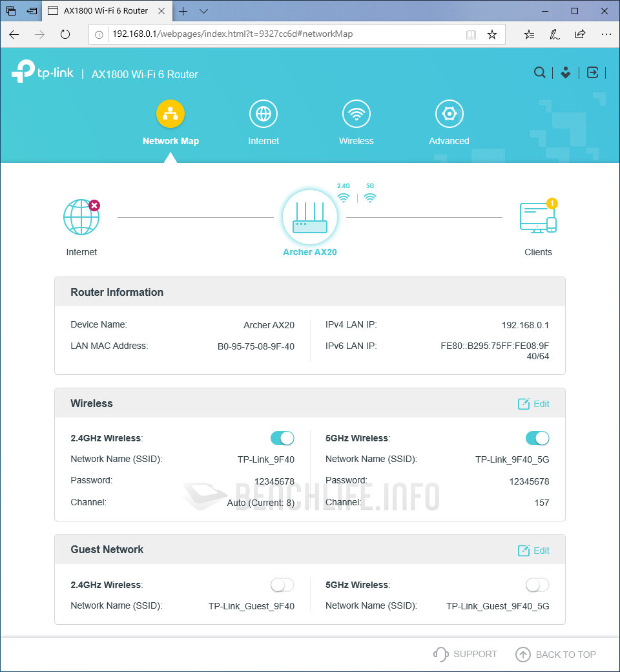Edit the Guest Network settings
The width and height of the screenshot is (620, 672).
tap(533, 551)
